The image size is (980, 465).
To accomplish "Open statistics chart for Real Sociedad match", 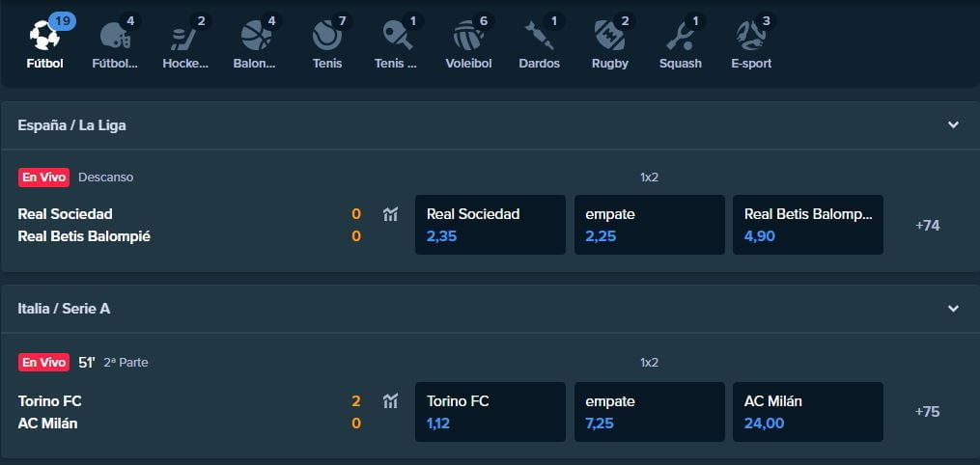I will [390, 214].
